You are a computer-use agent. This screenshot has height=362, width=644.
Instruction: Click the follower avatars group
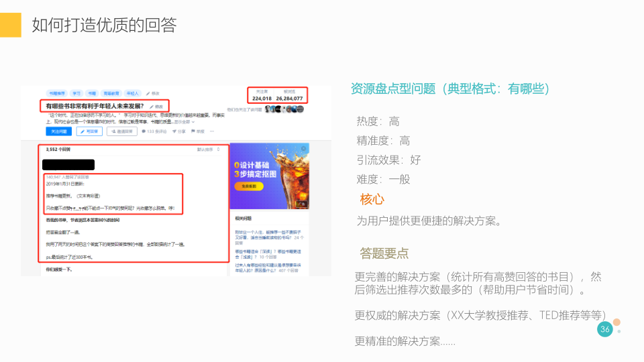284,109
